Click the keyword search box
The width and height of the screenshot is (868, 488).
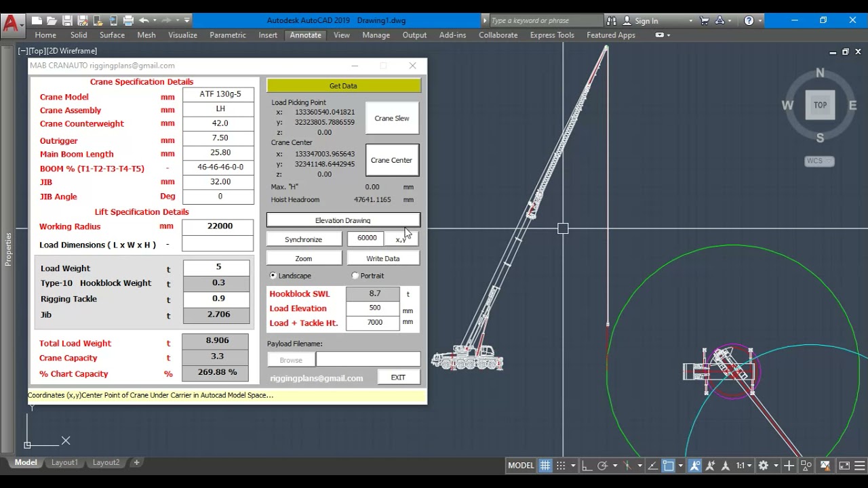545,20
